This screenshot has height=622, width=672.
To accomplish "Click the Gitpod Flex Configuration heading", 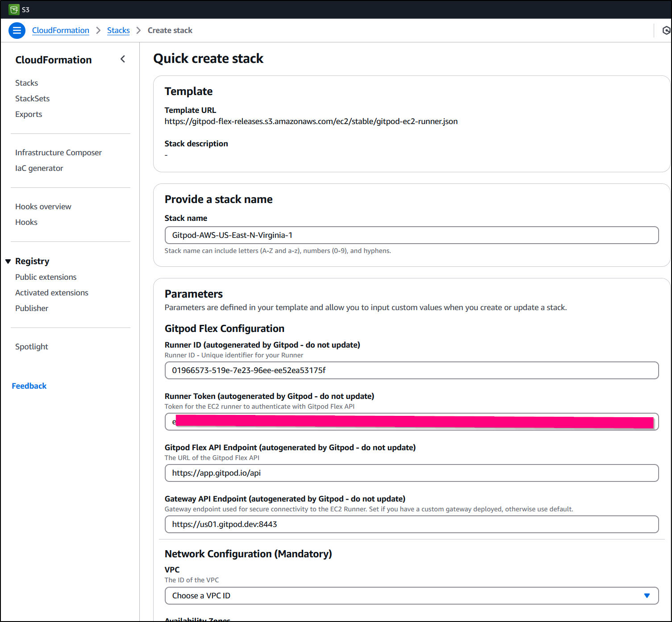I will (225, 328).
